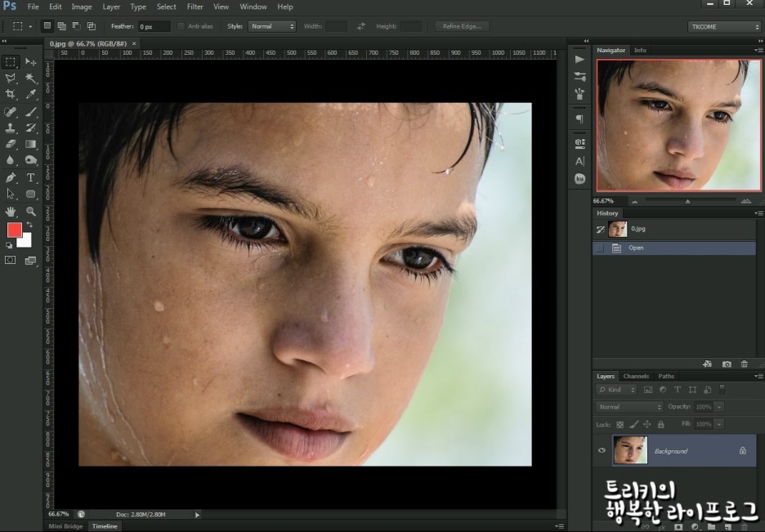Image resolution: width=765 pixels, height=532 pixels.
Task: Expand the TKCOME workspace dropdown
Action: tap(724, 27)
